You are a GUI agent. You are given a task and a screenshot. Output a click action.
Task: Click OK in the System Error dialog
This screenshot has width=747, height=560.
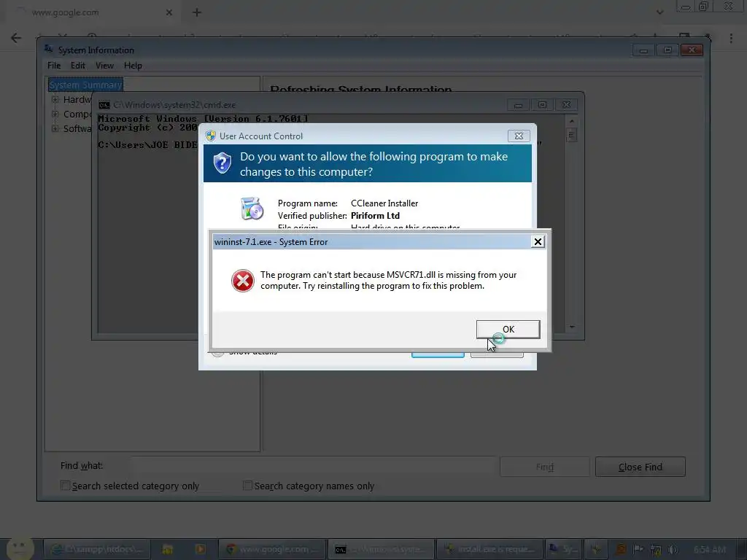tap(508, 329)
